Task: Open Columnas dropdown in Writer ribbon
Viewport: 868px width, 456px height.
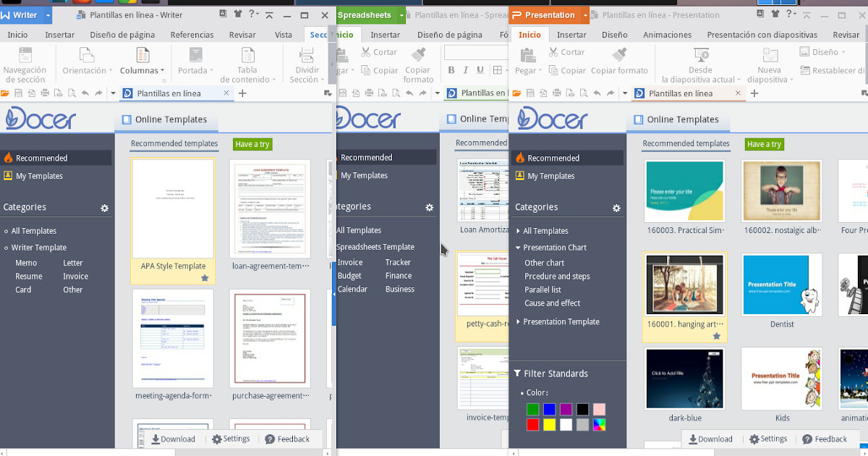Action: 142,71
